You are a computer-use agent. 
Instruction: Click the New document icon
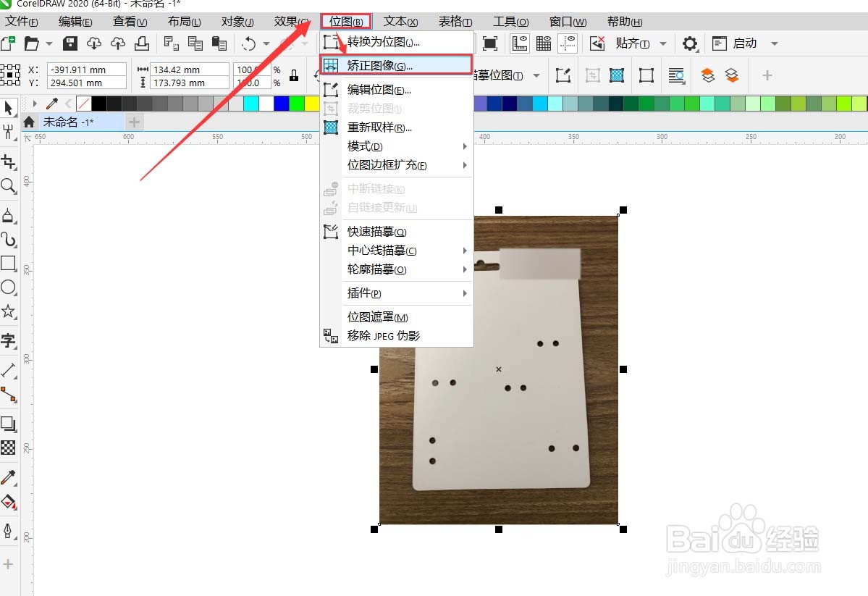pos(8,43)
